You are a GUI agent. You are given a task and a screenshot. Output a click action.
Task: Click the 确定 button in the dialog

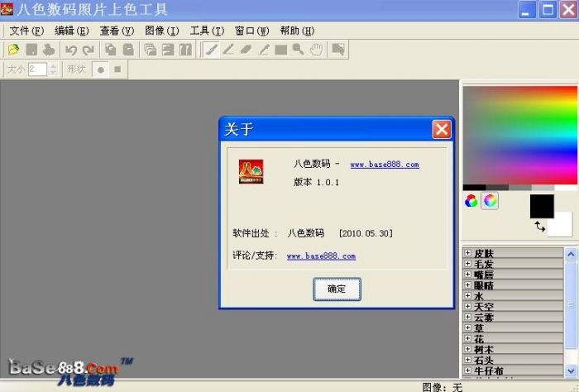tap(337, 289)
